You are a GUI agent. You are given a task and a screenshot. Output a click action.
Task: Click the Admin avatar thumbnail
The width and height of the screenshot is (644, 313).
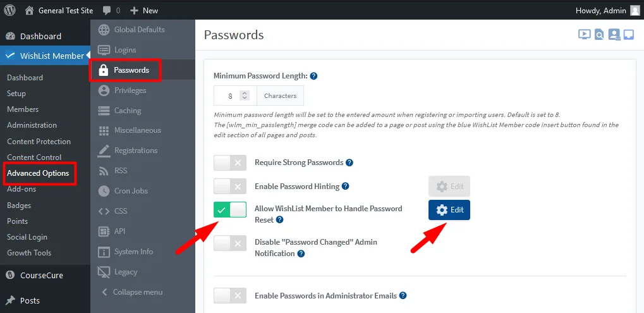coord(635,11)
